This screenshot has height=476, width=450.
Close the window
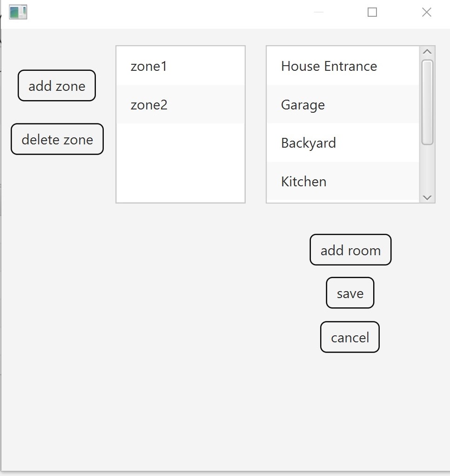426,12
